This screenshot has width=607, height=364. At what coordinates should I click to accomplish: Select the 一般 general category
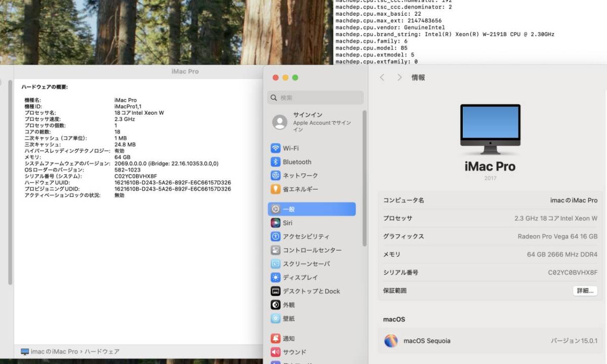point(312,209)
